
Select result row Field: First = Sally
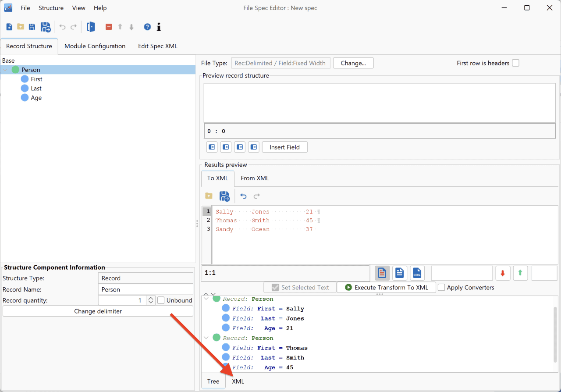[263, 309]
